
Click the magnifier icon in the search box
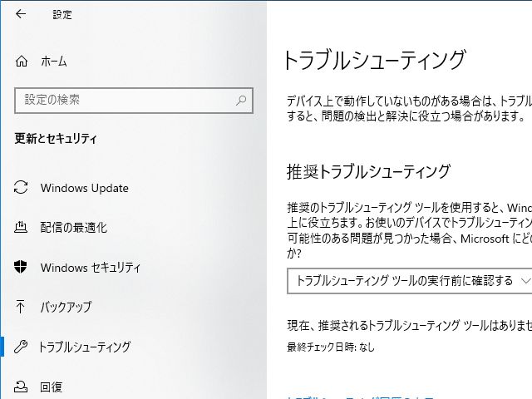click(241, 100)
